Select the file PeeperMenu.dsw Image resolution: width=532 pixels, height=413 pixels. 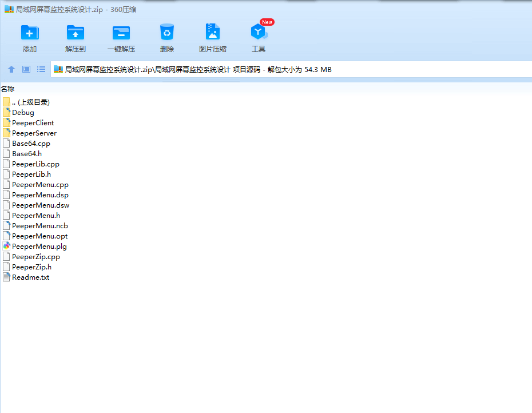click(x=36, y=205)
